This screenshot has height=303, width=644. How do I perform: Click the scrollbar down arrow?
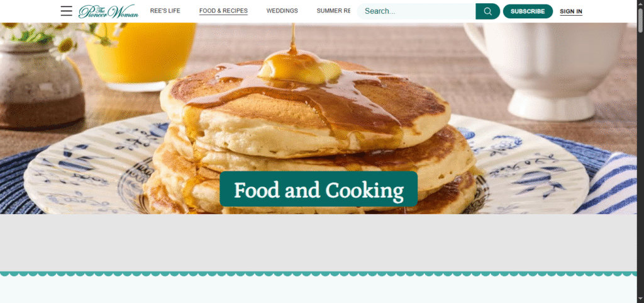pos(640,300)
